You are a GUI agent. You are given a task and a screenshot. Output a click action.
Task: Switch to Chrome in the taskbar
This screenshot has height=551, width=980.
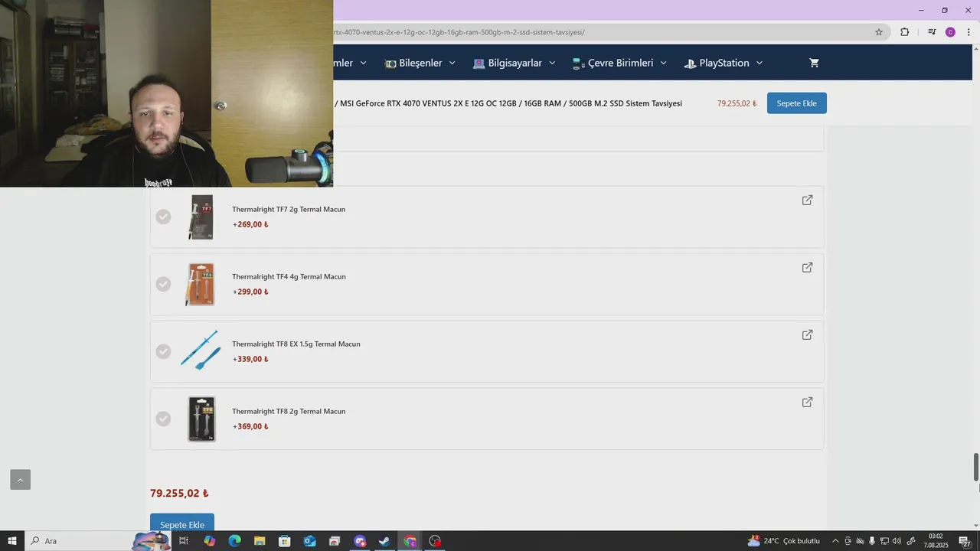(x=410, y=541)
